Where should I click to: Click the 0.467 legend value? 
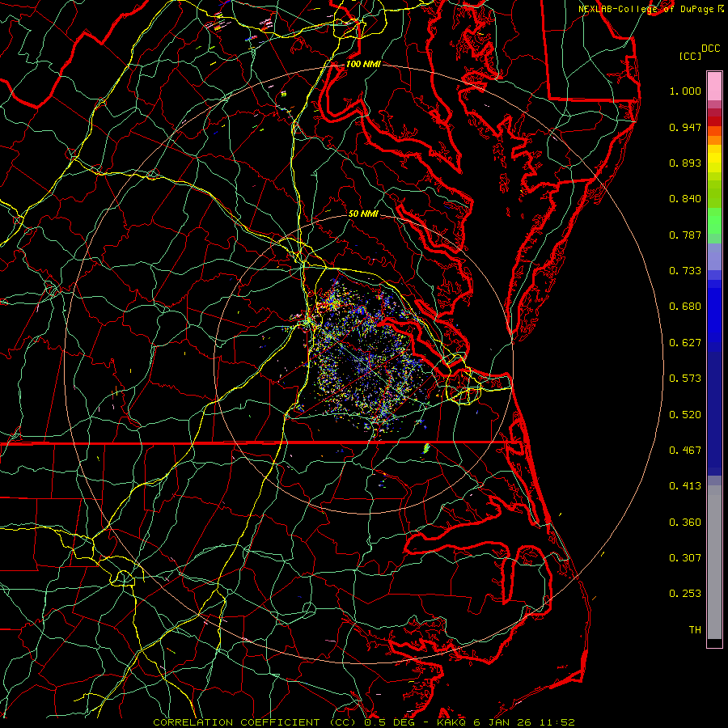[x=685, y=451]
